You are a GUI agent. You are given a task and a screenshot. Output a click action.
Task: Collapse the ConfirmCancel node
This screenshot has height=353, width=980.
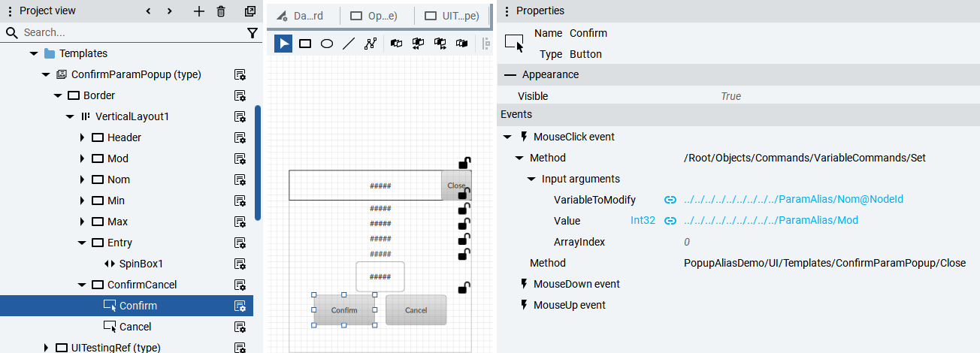81,285
